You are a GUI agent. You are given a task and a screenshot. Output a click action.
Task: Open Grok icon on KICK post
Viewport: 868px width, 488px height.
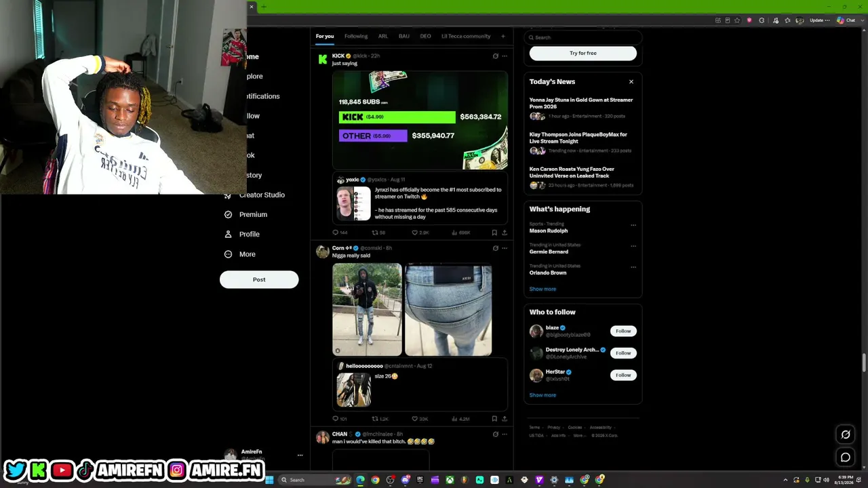tap(495, 56)
